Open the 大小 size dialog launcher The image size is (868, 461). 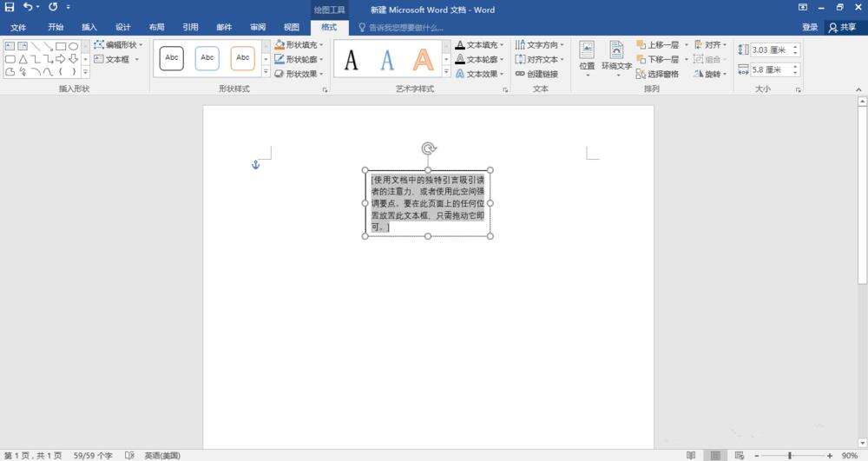point(799,89)
